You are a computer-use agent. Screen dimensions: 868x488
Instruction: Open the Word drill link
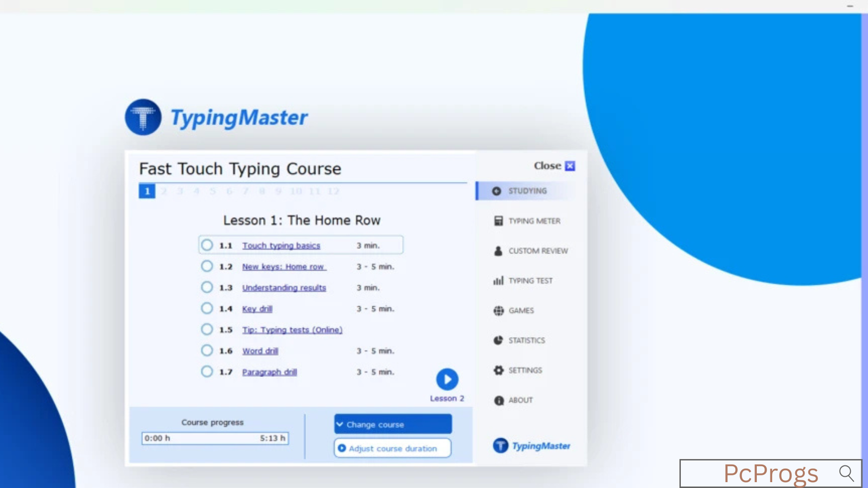[x=260, y=351]
